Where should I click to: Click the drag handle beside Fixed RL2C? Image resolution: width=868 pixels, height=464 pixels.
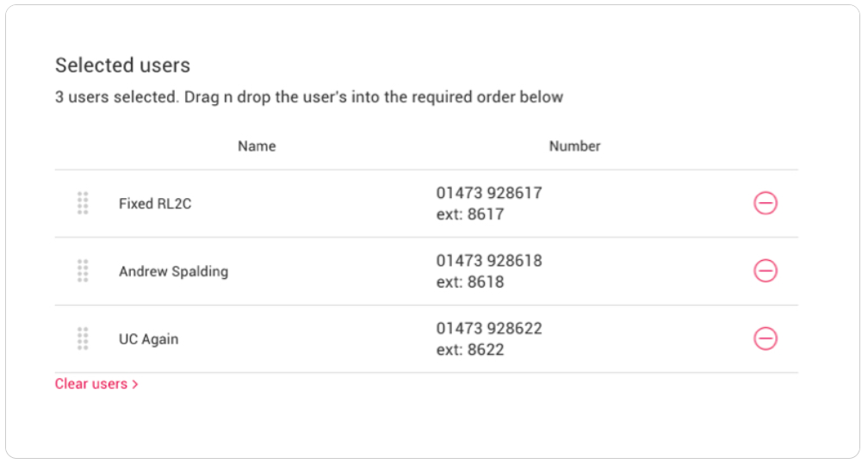pos(83,203)
